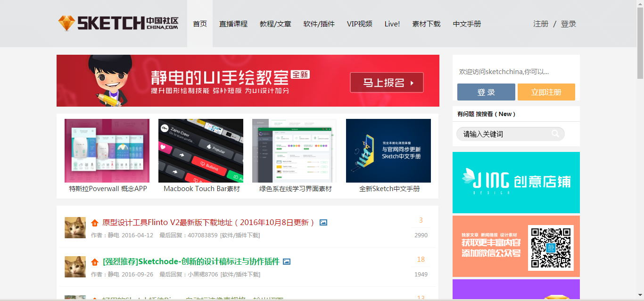Click caption 全新Sketch中文手册

(389, 189)
